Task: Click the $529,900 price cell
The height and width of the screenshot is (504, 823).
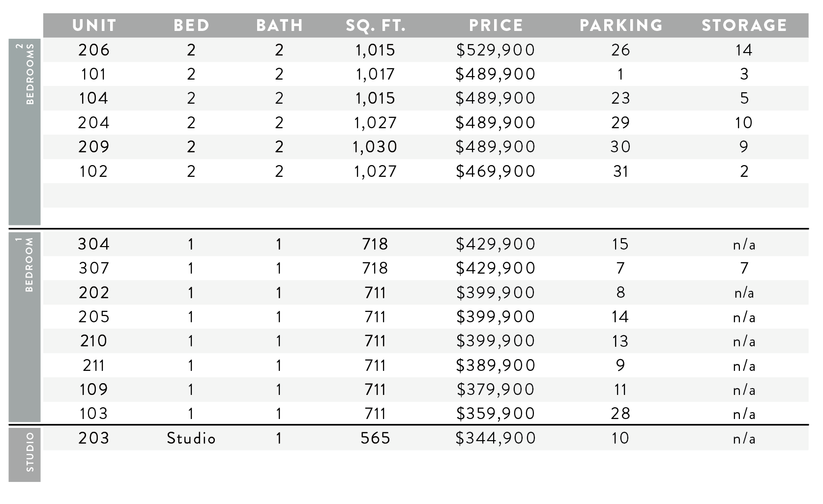Action: (x=496, y=50)
